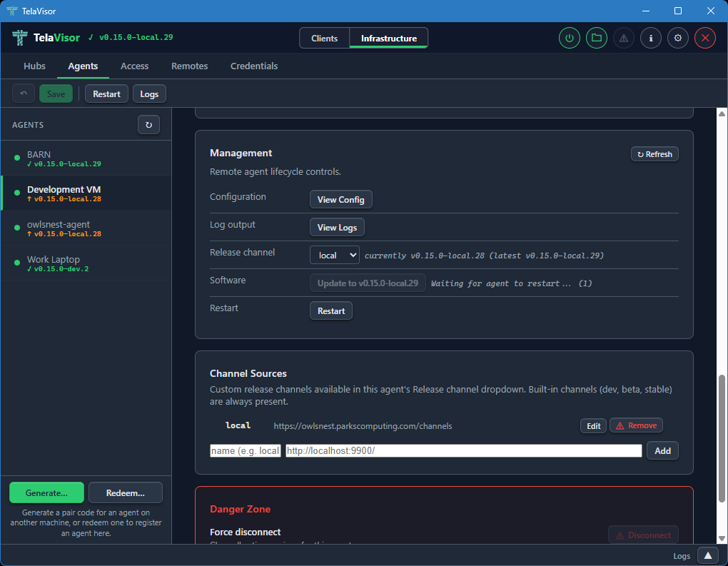Click the channel name input field
The width and height of the screenshot is (728, 566).
click(x=245, y=451)
